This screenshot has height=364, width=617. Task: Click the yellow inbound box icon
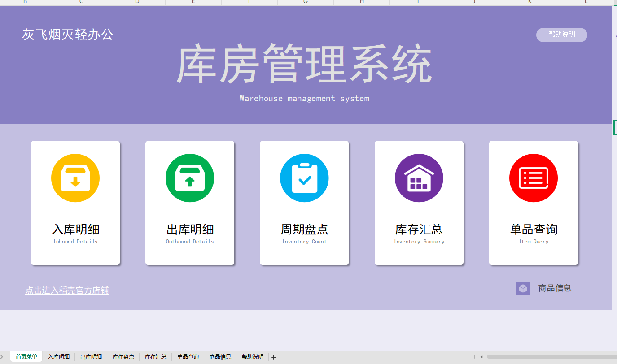[x=75, y=178]
